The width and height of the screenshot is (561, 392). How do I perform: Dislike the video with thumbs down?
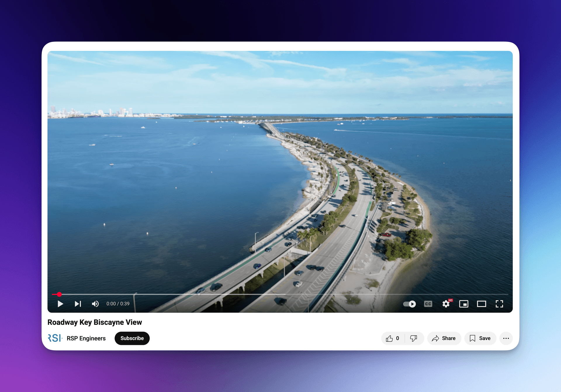[414, 338]
